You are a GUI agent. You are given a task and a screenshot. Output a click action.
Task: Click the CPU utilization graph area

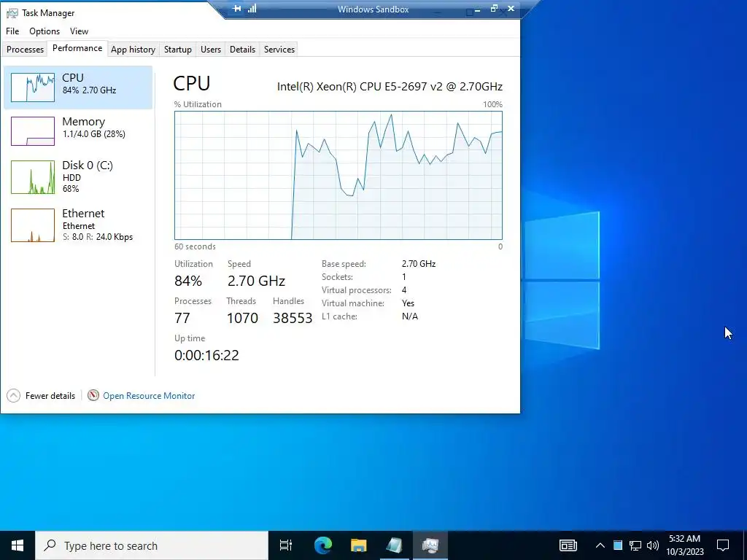click(338, 175)
